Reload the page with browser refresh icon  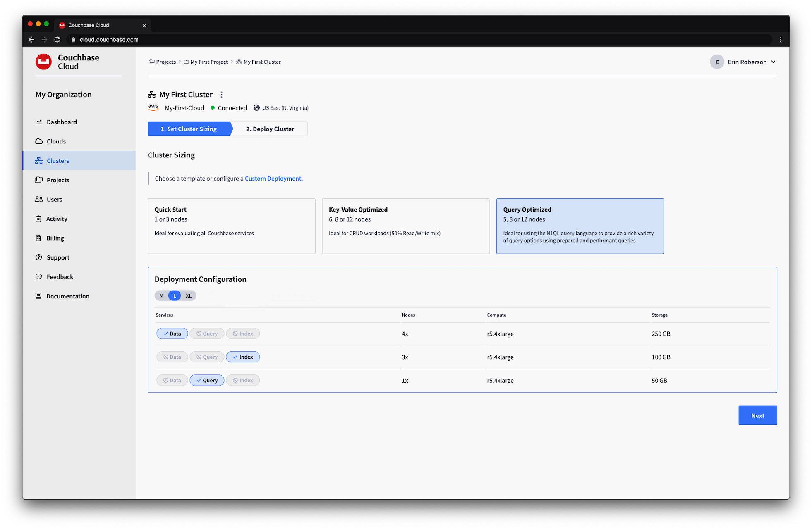tap(57, 40)
